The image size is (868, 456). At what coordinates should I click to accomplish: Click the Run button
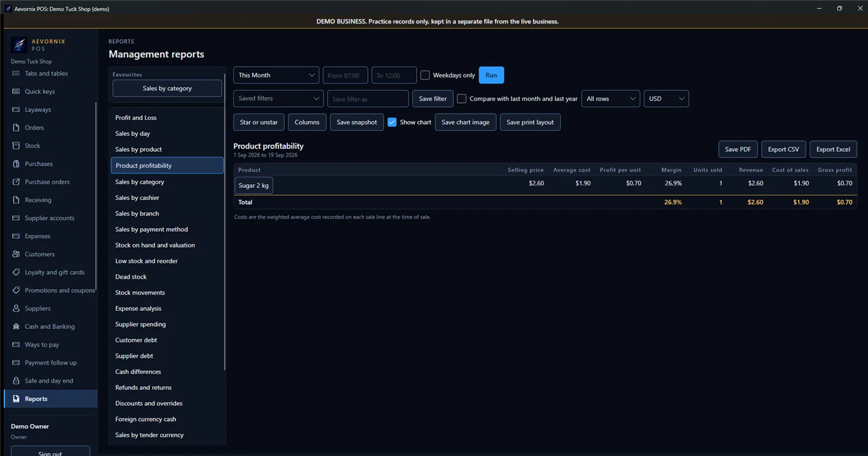click(491, 75)
